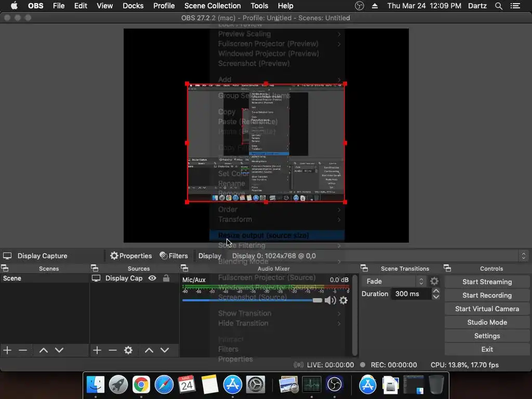Viewport: 532px width, 399px height.
Task: Click REC: 00:00:00 status text
Action: (x=394, y=365)
